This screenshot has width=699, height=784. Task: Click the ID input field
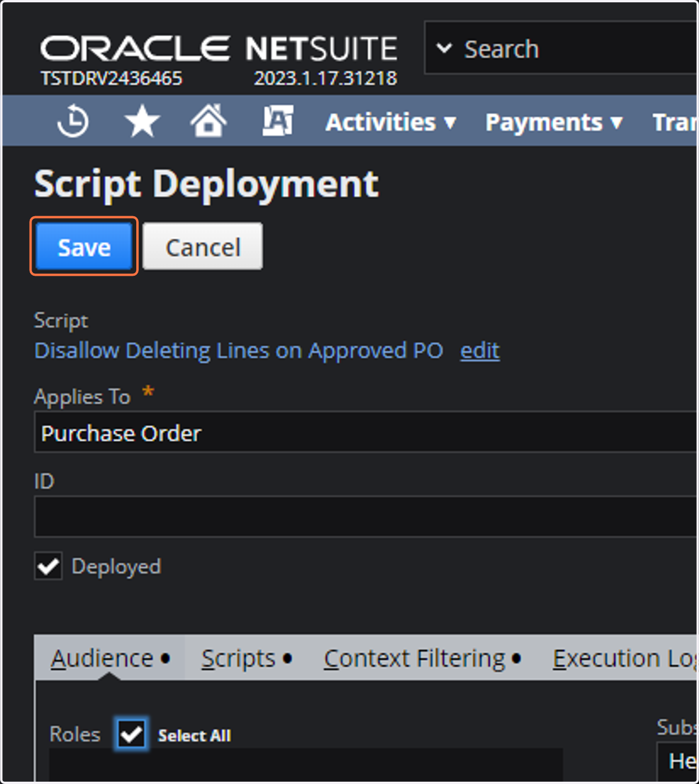(x=366, y=516)
